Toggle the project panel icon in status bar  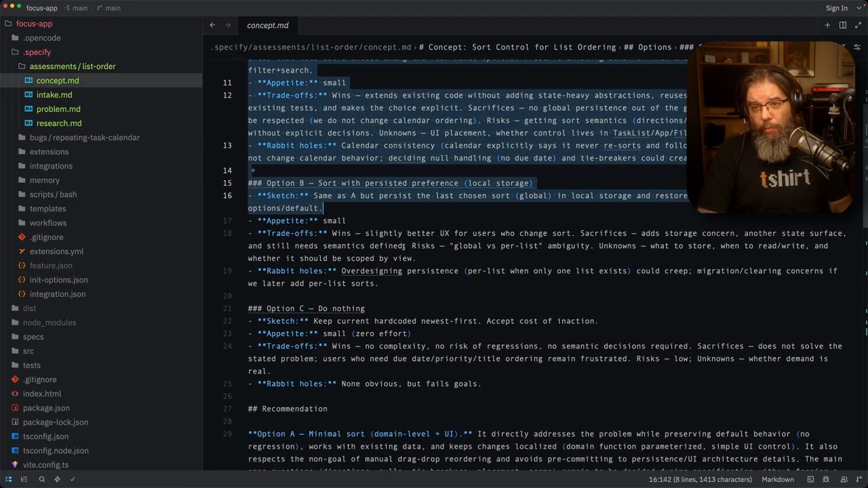tap(9, 479)
